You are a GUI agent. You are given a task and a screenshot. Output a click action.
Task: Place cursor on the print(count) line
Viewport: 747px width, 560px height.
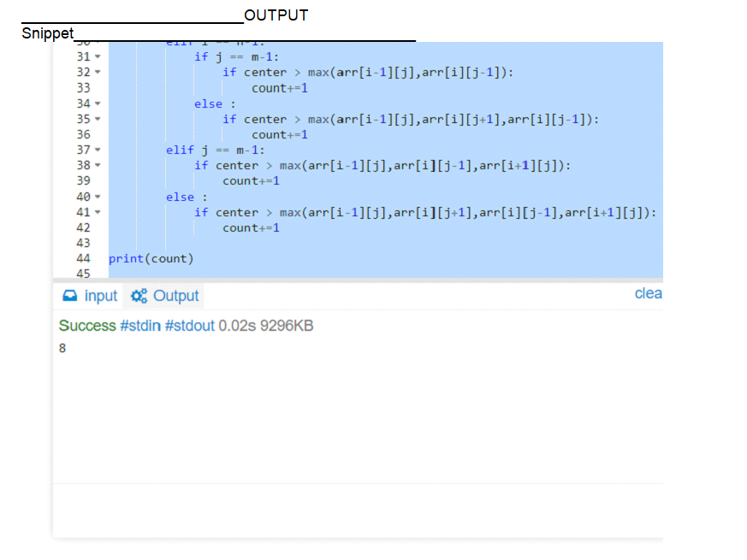pos(151,258)
